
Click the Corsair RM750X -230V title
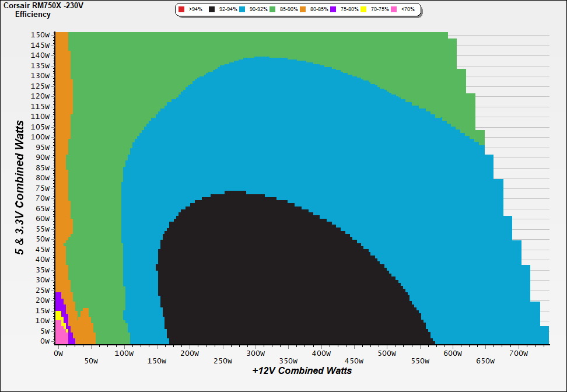tap(43, 5)
